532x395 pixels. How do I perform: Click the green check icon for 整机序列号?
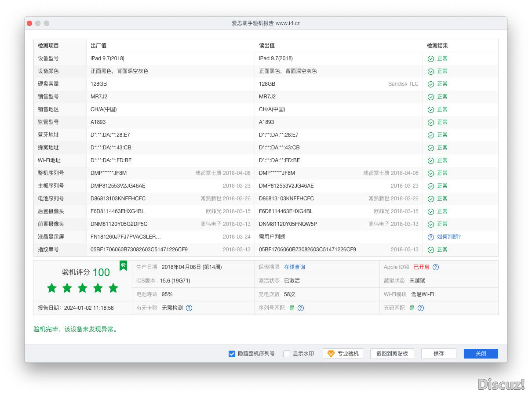(431, 173)
